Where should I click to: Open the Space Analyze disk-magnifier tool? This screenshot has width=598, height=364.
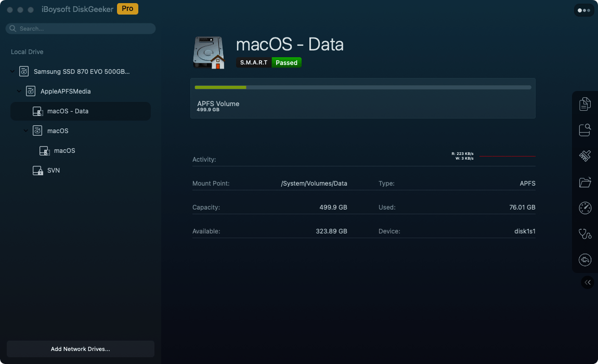click(x=585, y=130)
